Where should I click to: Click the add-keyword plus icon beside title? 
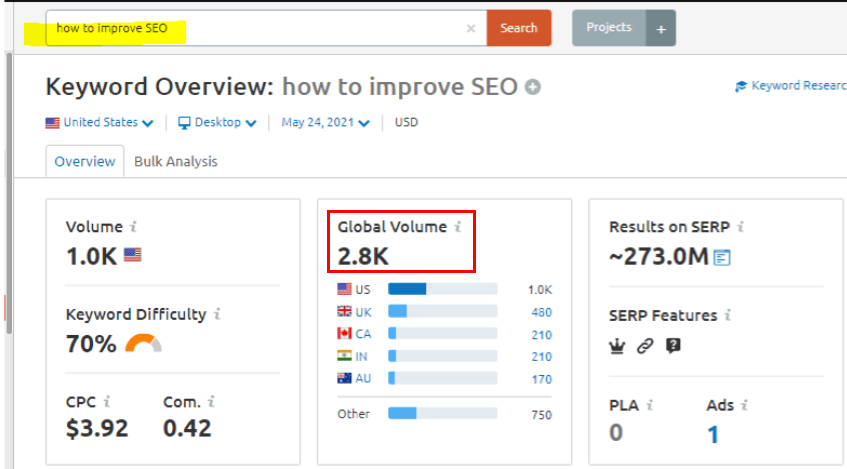click(x=533, y=87)
